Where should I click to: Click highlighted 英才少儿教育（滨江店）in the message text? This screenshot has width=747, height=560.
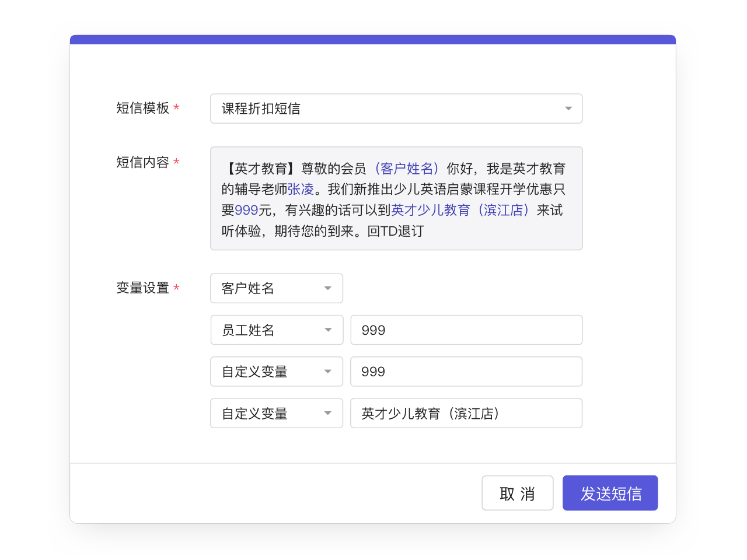461,211
